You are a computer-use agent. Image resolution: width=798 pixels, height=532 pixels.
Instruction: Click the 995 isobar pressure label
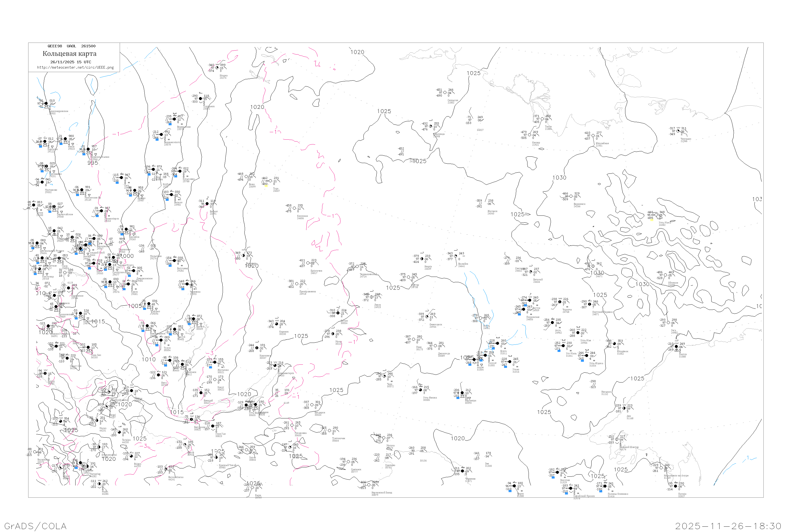point(93,163)
